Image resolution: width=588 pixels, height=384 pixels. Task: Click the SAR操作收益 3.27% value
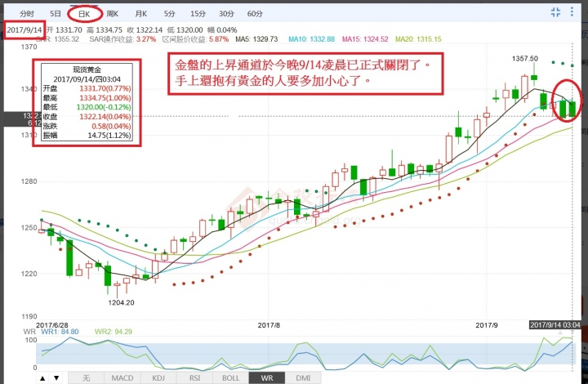coord(146,39)
